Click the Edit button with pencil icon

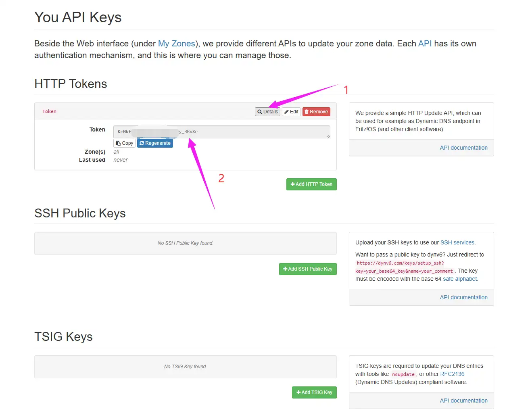pyautogui.click(x=291, y=112)
